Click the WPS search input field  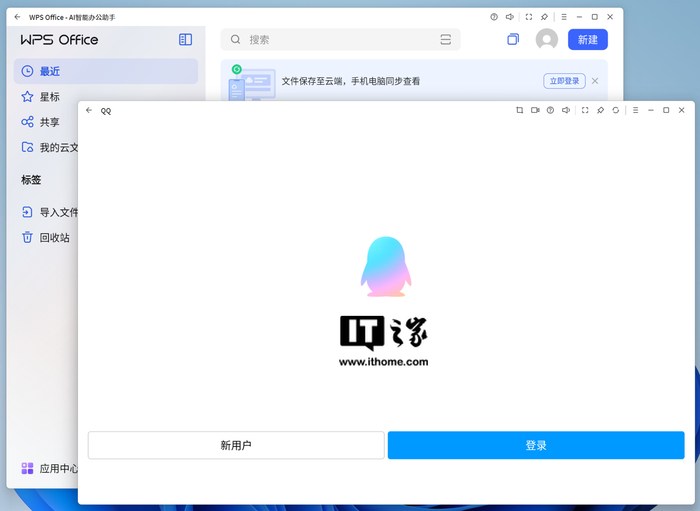(330, 40)
